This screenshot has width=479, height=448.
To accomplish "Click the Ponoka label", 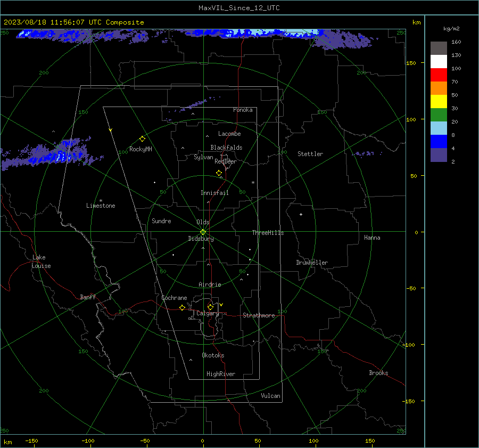I will pos(243,110).
